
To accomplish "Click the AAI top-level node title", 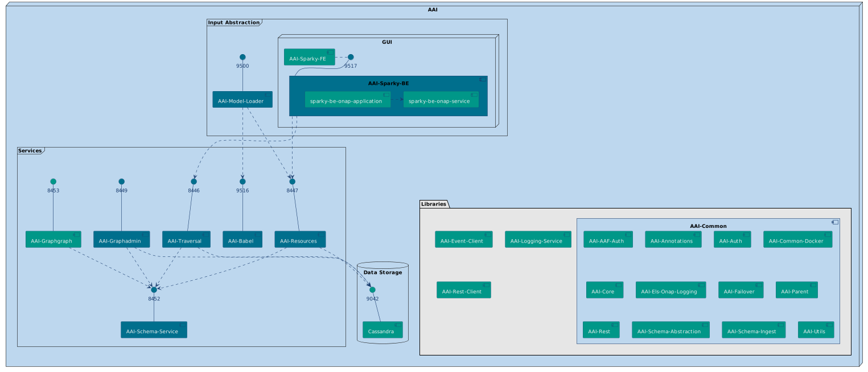I will point(434,9).
